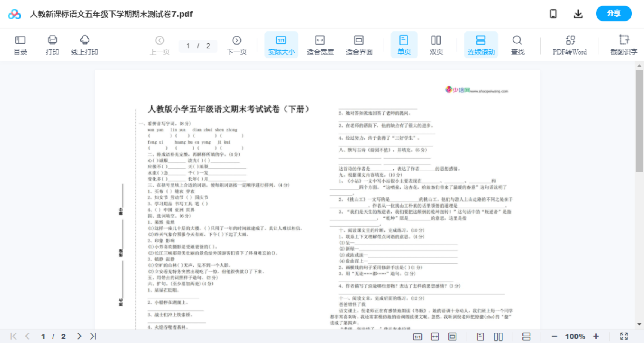This screenshot has height=343, width=644.
Task: Choose 适合界面 fit-page display mode
Action: click(359, 44)
